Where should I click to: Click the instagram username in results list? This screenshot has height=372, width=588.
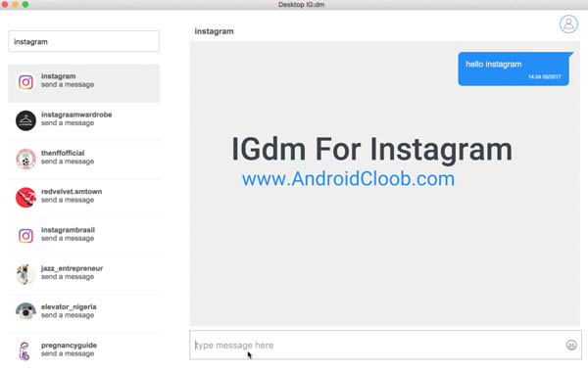[x=58, y=76]
